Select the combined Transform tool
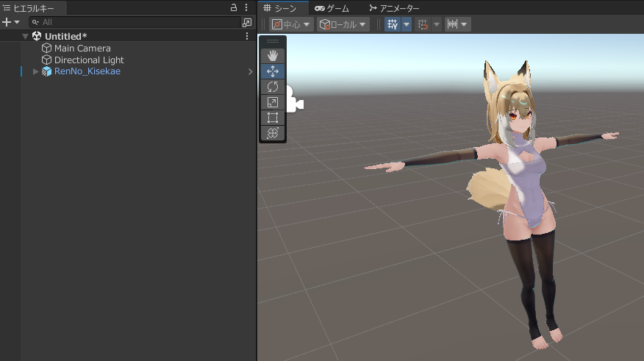This screenshot has width=644, height=361. click(273, 133)
